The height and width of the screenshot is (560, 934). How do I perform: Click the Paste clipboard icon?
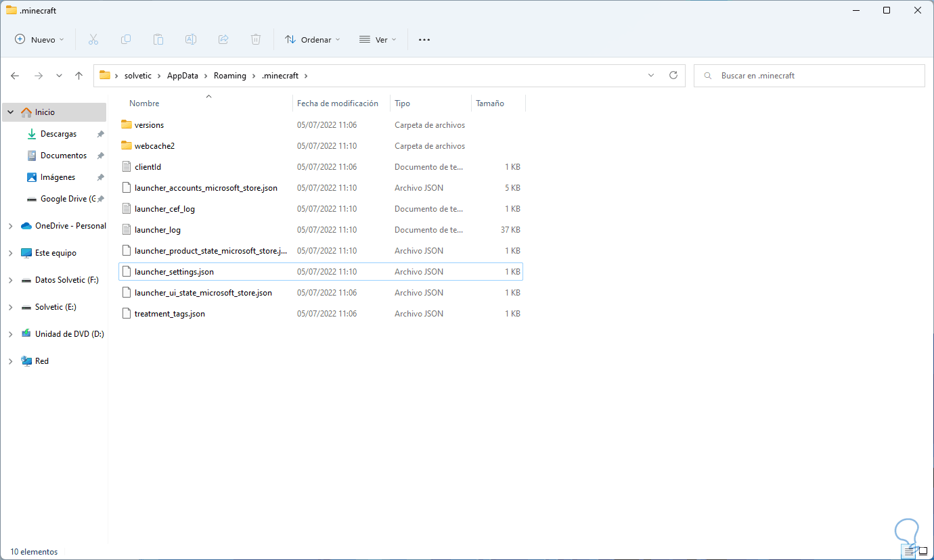click(158, 40)
